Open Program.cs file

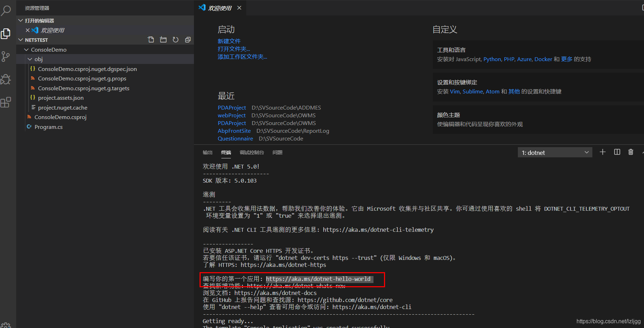(x=105, y=127)
